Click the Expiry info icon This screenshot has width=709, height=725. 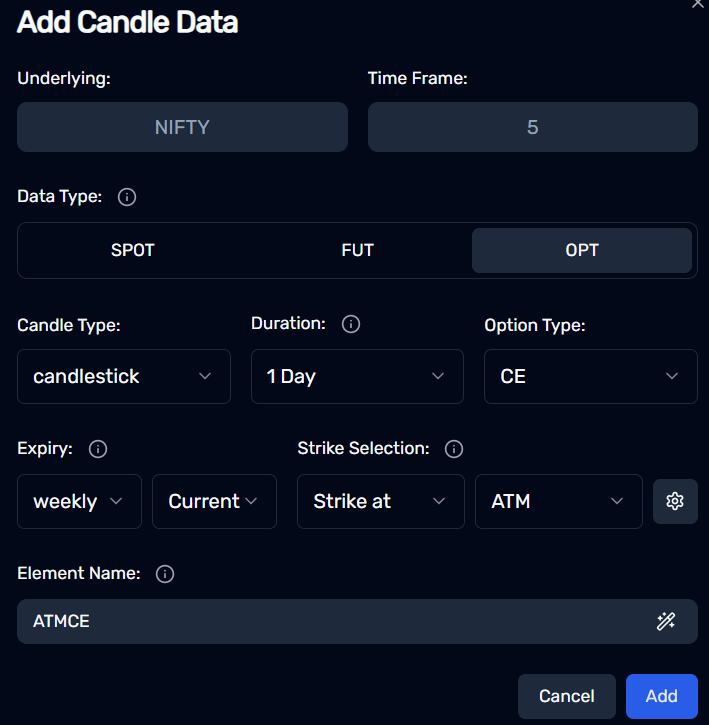point(98,449)
